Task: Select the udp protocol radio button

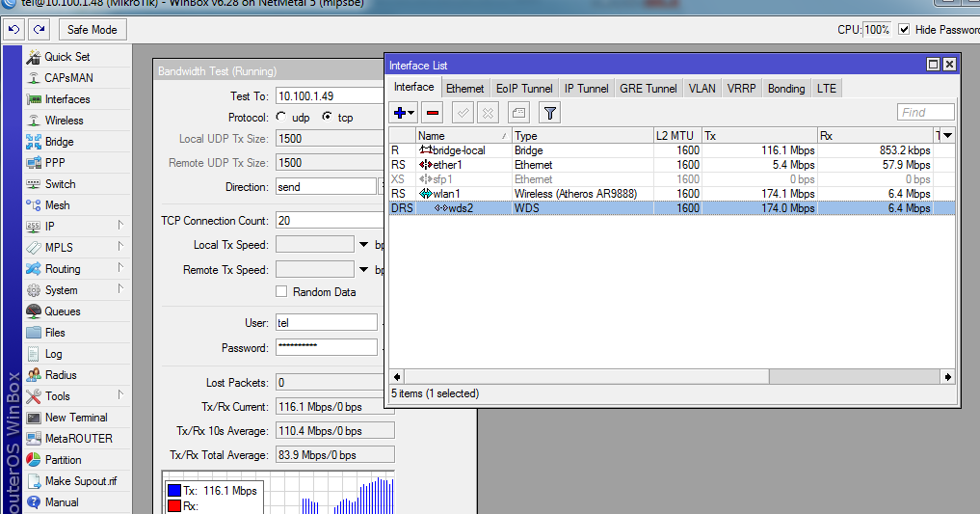Action: coord(281,117)
